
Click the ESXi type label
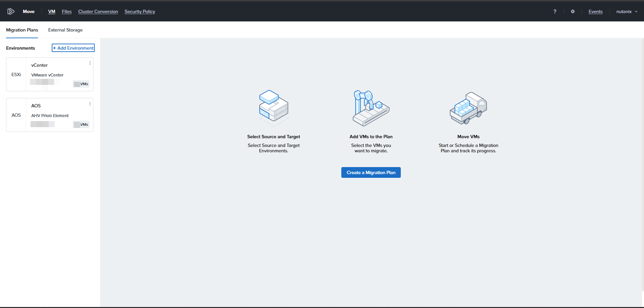(x=16, y=74)
